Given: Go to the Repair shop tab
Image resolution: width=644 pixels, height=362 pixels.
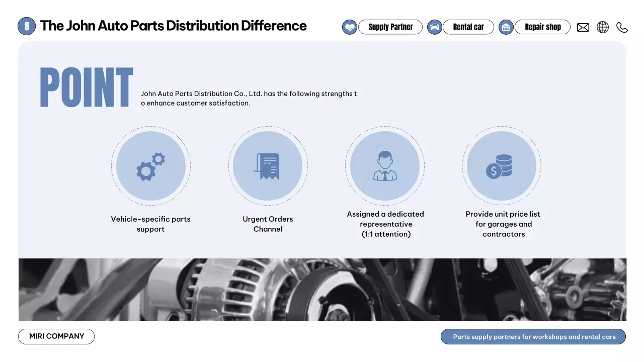Looking at the screenshot, I should pos(542,27).
